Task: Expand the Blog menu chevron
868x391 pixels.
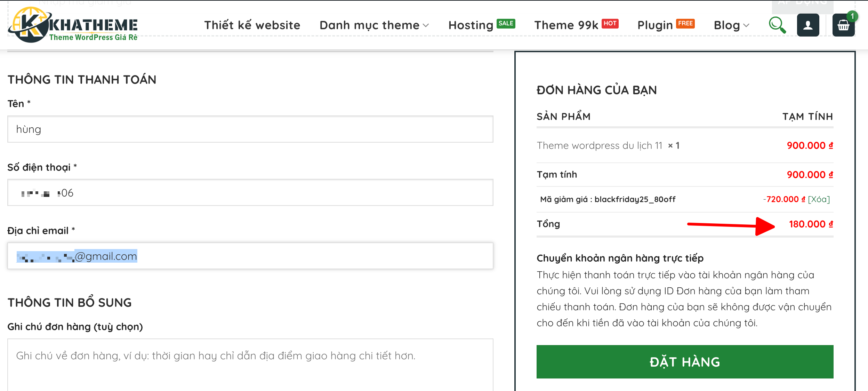Action: 746,25
